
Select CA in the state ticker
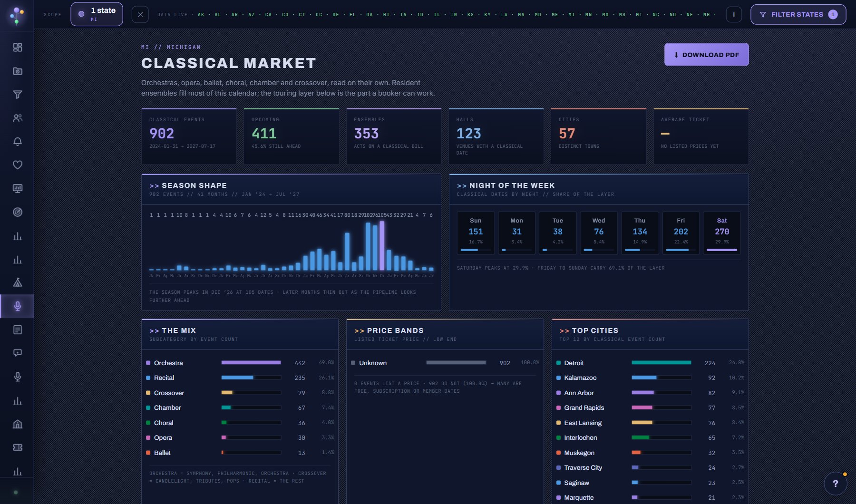(269, 15)
